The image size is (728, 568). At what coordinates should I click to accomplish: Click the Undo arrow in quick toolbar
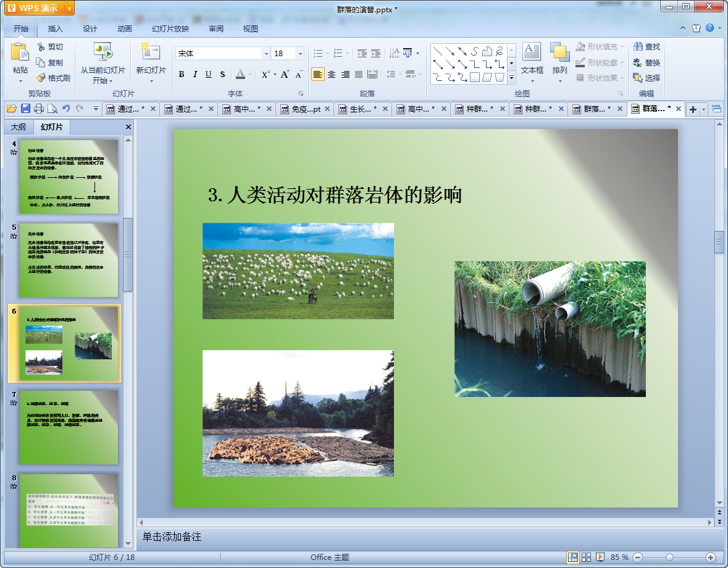click(66, 109)
